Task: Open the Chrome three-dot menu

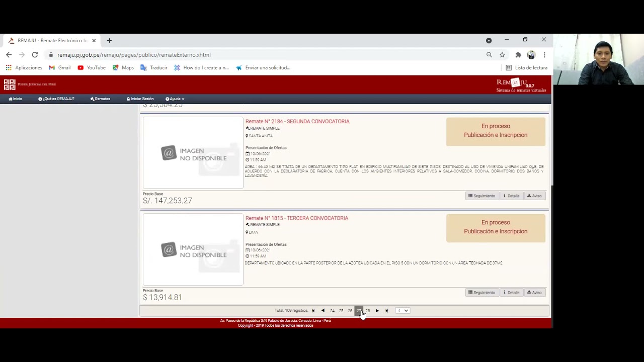Action: [x=544, y=55]
